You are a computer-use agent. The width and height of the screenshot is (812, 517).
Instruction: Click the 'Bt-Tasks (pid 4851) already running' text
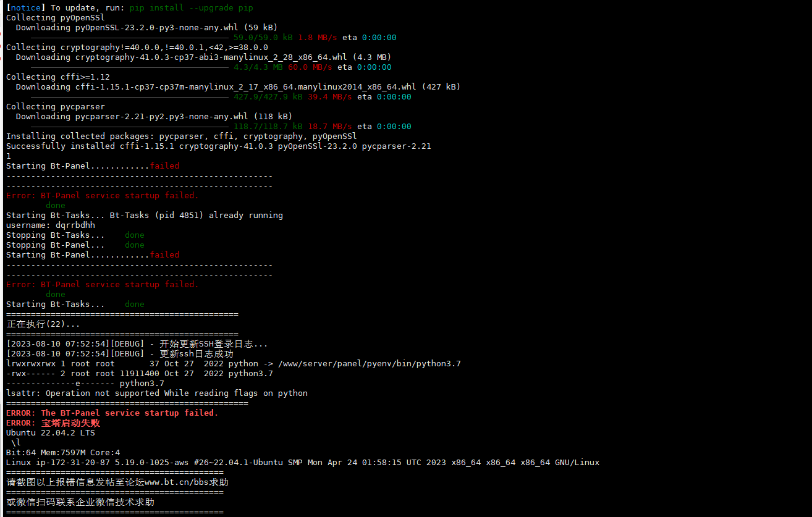pyautogui.click(x=197, y=215)
